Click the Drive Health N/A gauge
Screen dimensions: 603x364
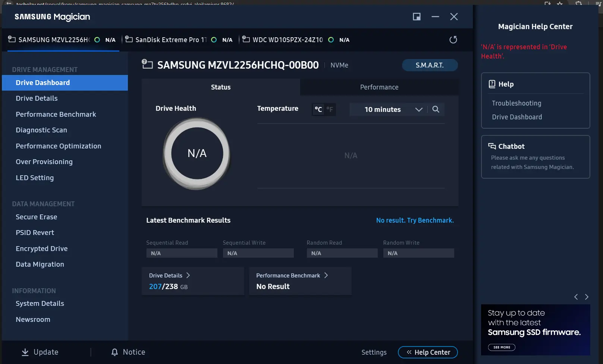tap(197, 153)
